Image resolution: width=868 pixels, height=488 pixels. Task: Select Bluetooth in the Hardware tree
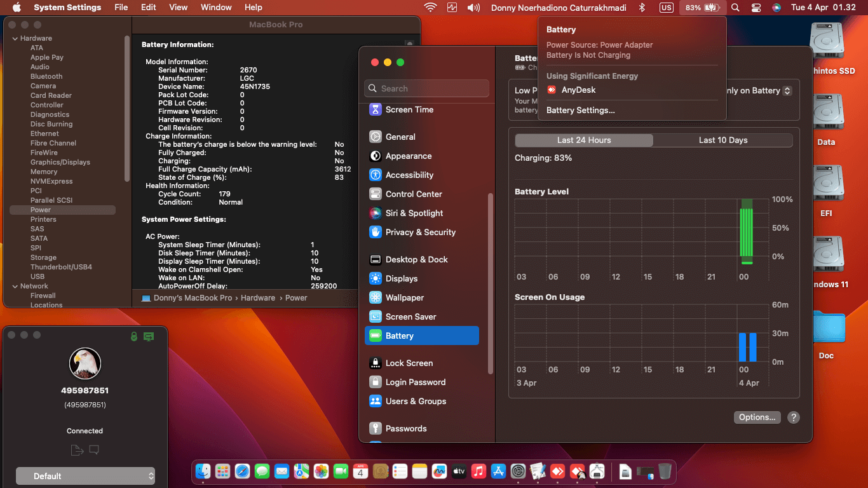(46, 76)
